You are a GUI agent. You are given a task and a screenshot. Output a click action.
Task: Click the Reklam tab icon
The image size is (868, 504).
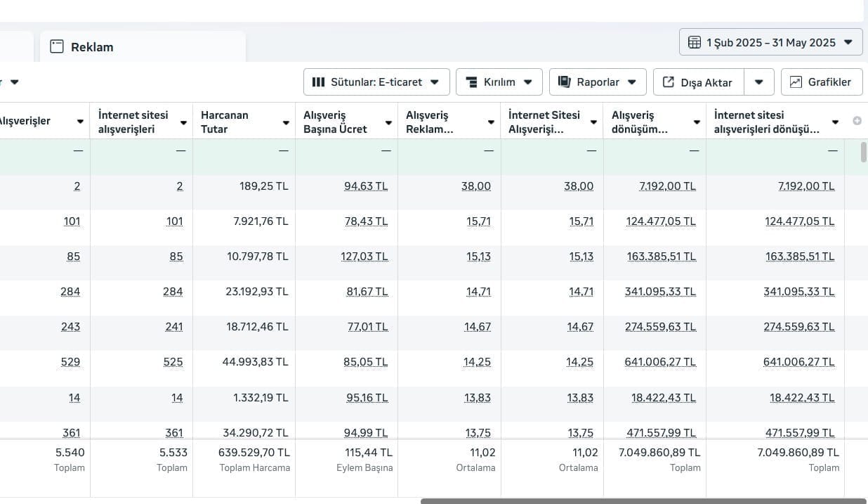[x=57, y=47]
